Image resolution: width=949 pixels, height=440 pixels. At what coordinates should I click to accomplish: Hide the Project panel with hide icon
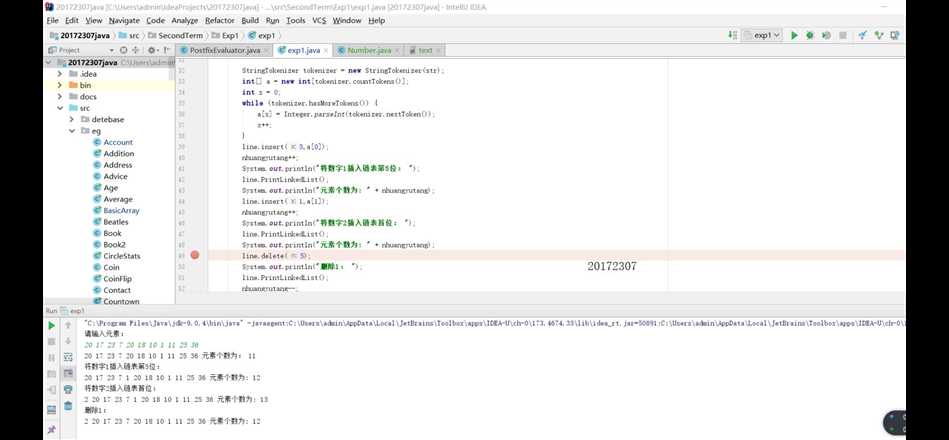pos(165,50)
